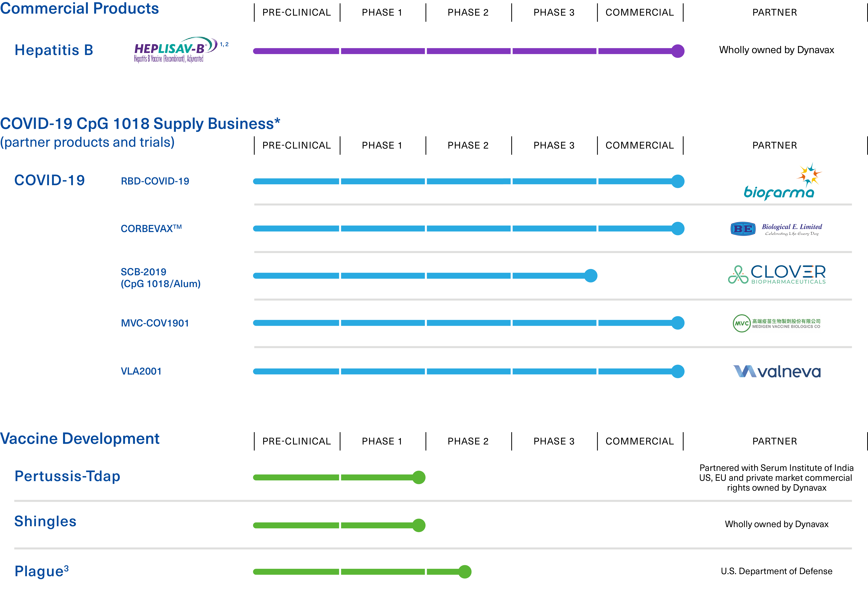Click the SCB-2019 progress endpoint dot
Viewport: 868px width, 596px height.
[x=590, y=276]
